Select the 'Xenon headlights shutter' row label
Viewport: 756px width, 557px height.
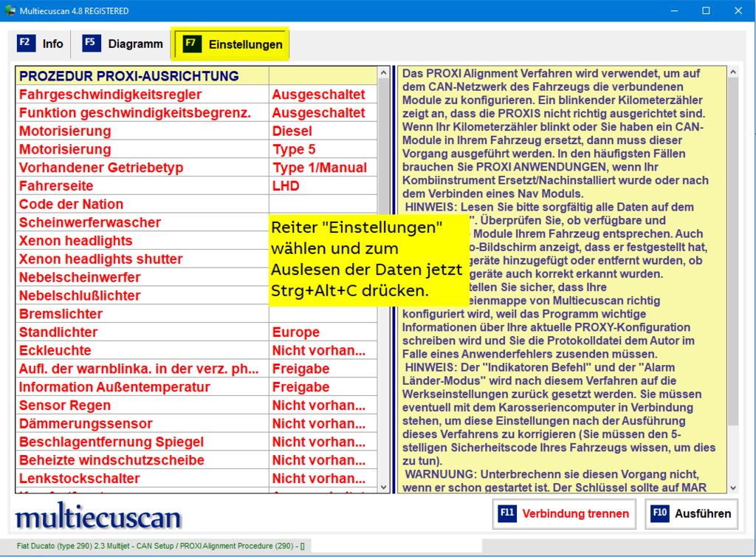[x=100, y=259]
